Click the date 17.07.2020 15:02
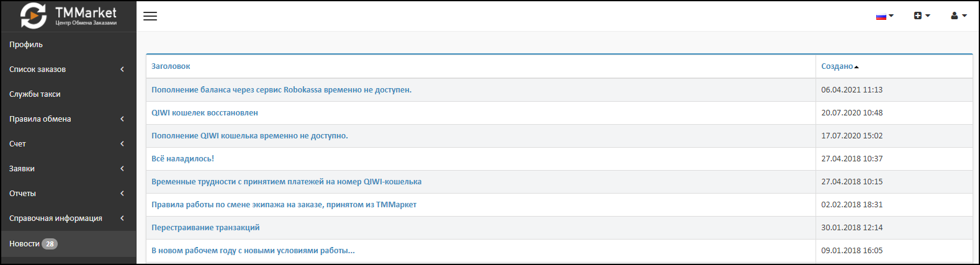This screenshot has height=265, width=980. click(852, 136)
